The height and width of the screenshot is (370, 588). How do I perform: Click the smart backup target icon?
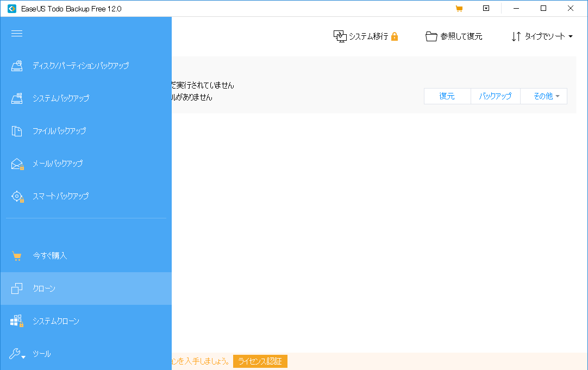point(17,196)
